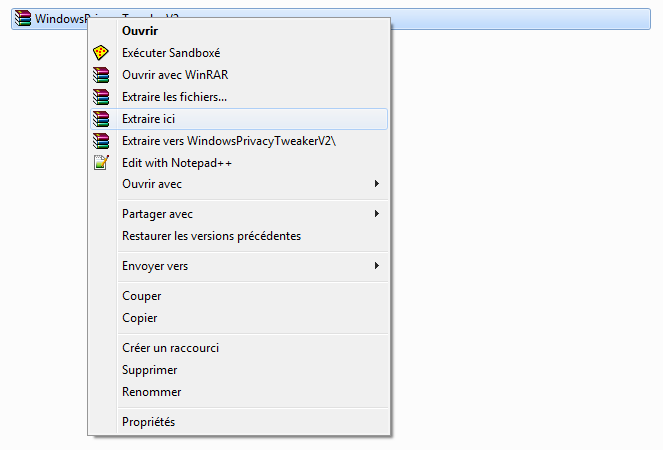Choose Copier to copy the file

click(x=239, y=318)
